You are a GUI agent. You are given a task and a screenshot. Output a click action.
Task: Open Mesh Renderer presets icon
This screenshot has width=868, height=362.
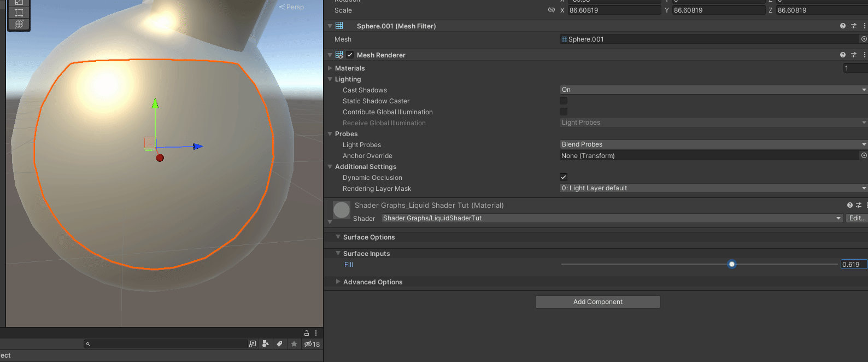coord(854,55)
